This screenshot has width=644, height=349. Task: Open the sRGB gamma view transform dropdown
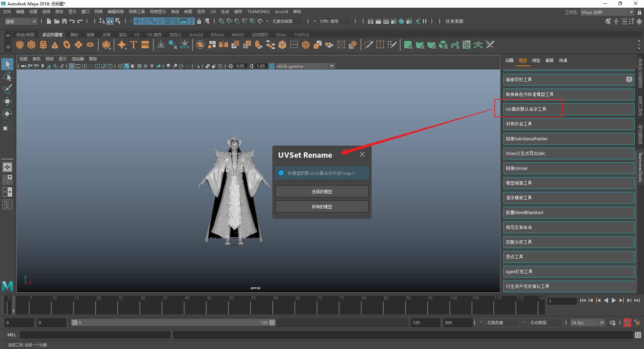pos(332,66)
